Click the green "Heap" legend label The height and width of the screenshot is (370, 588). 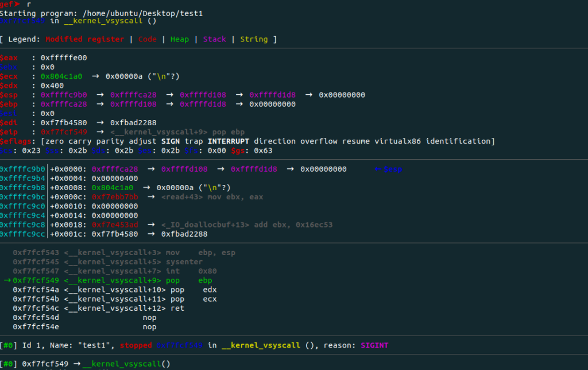tap(179, 39)
